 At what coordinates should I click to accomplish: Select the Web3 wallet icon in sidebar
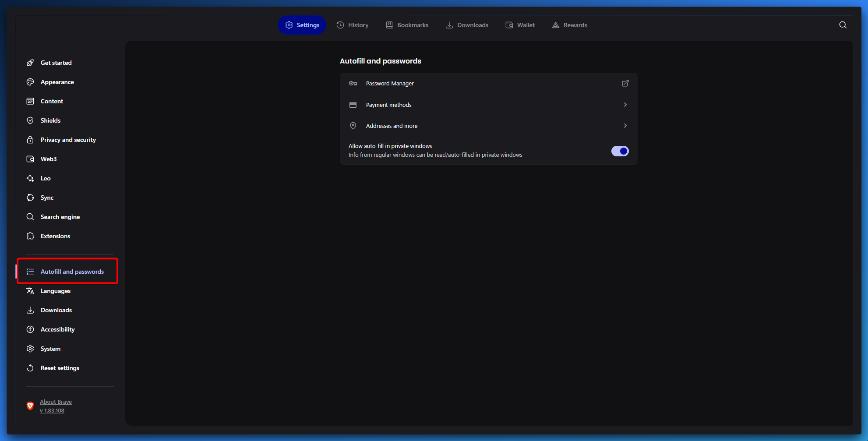click(30, 159)
